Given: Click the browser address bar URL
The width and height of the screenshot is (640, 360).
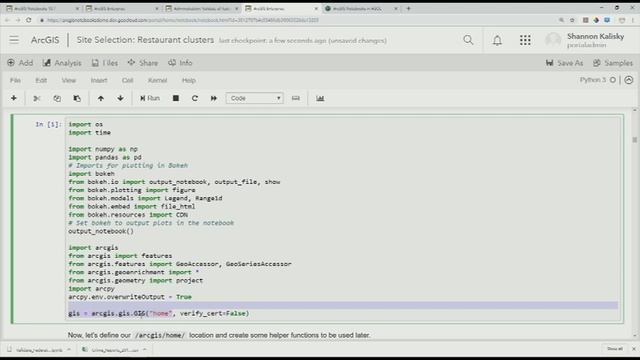Looking at the screenshot, I should tap(183, 20).
